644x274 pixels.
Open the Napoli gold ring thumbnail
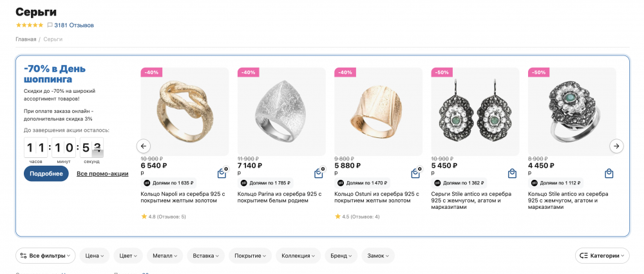point(184,108)
